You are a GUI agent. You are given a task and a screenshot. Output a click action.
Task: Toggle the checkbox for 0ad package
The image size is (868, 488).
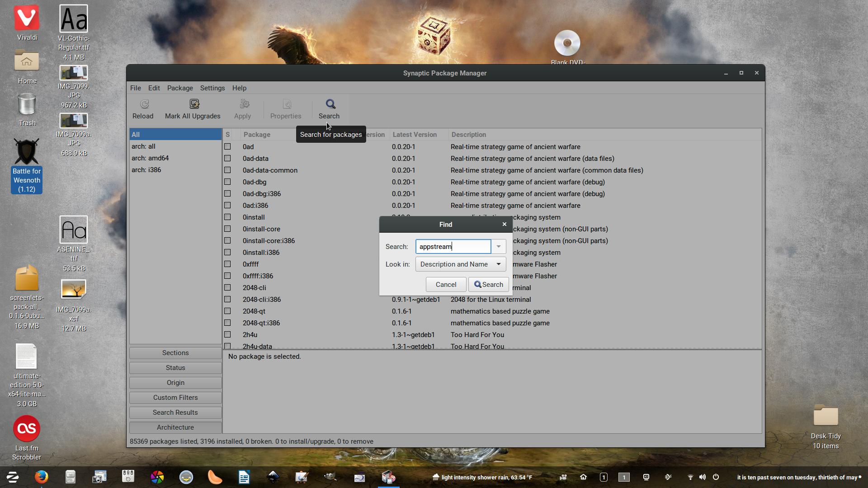tap(227, 147)
